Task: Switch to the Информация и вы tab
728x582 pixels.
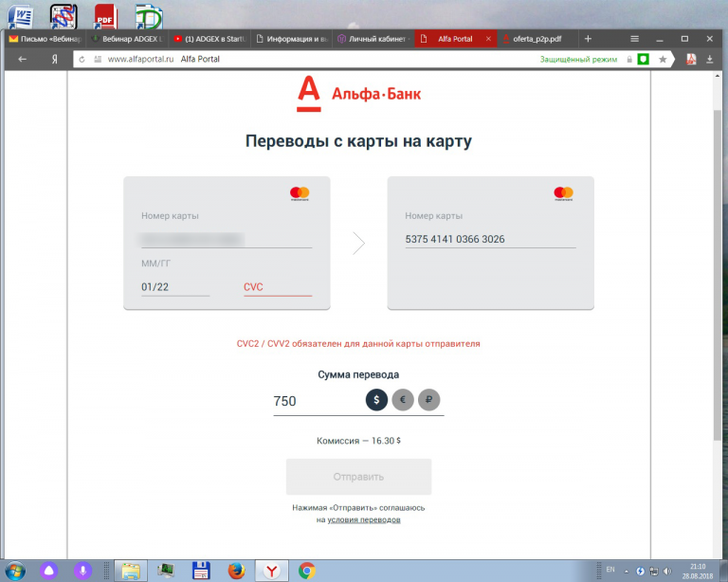Action: pyautogui.click(x=292, y=39)
